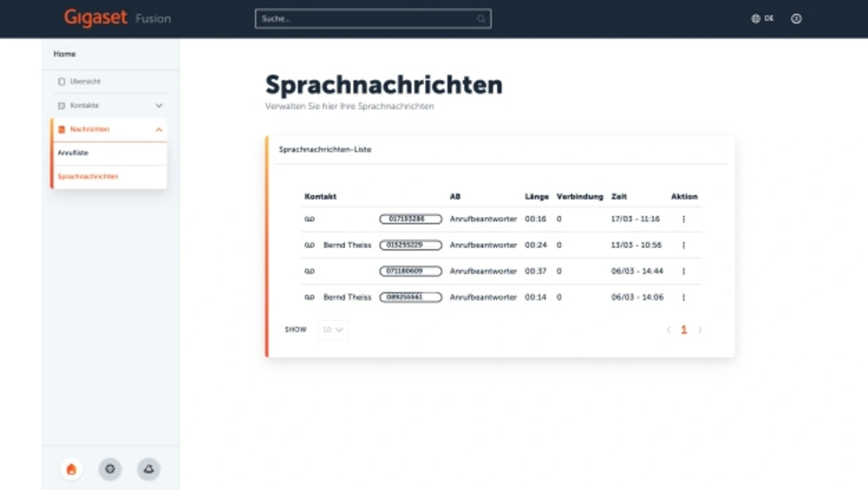
Task: Click the voicemail icon for 17/03 message
Action: click(309, 220)
